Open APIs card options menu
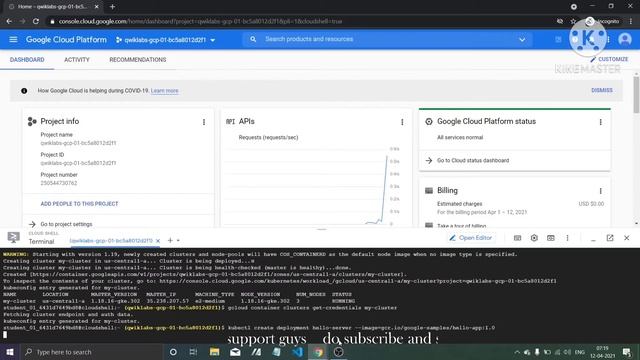The height and width of the screenshot is (360, 640). tap(402, 122)
